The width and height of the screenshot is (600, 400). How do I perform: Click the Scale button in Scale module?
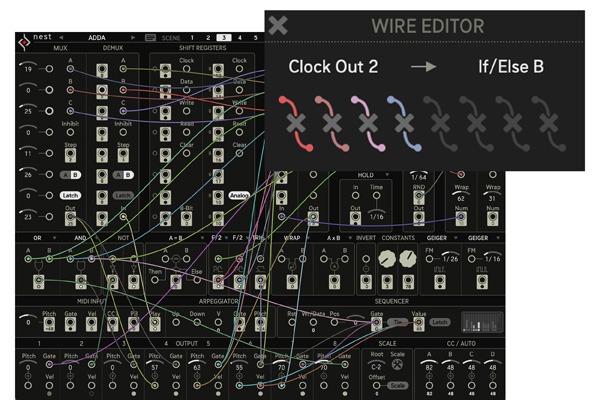tap(398, 385)
